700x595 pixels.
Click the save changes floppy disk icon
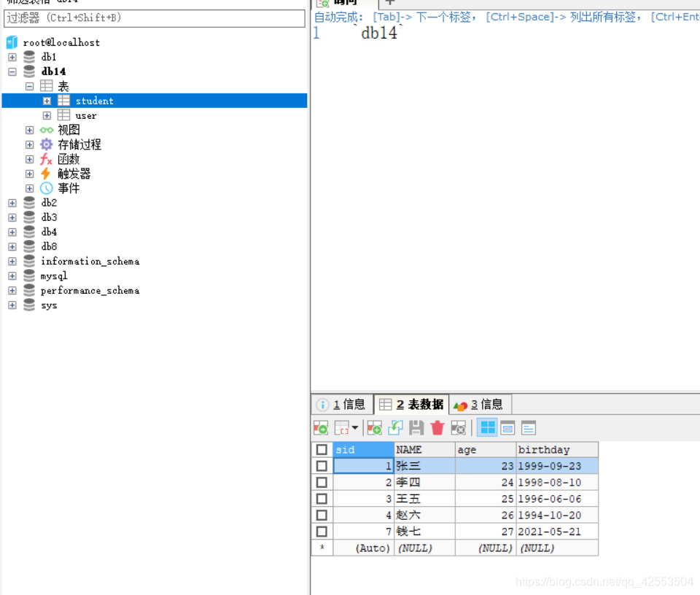click(416, 428)
